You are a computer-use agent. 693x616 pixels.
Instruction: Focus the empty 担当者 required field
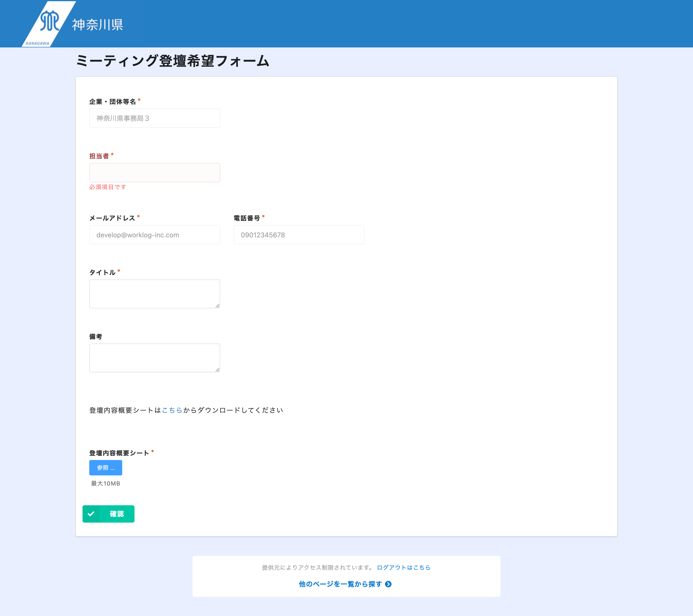click(x=154, y=173)
